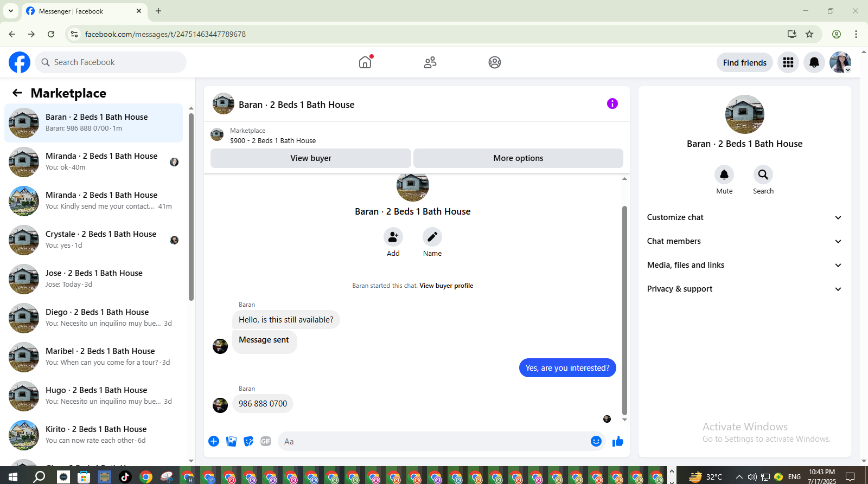Viewport: 868px width, 484px height.
Task: Open the Maribel 2 Beds 1 Bath House chat
Action: pyautogui.click(x=93, y=357)
